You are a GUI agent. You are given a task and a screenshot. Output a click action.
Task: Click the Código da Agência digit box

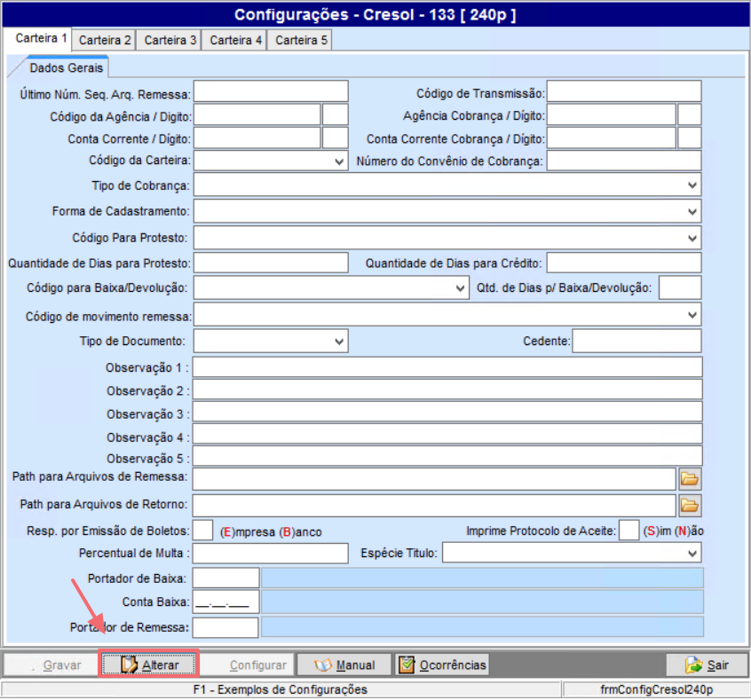pyautogui.click(x=336, y=115)
